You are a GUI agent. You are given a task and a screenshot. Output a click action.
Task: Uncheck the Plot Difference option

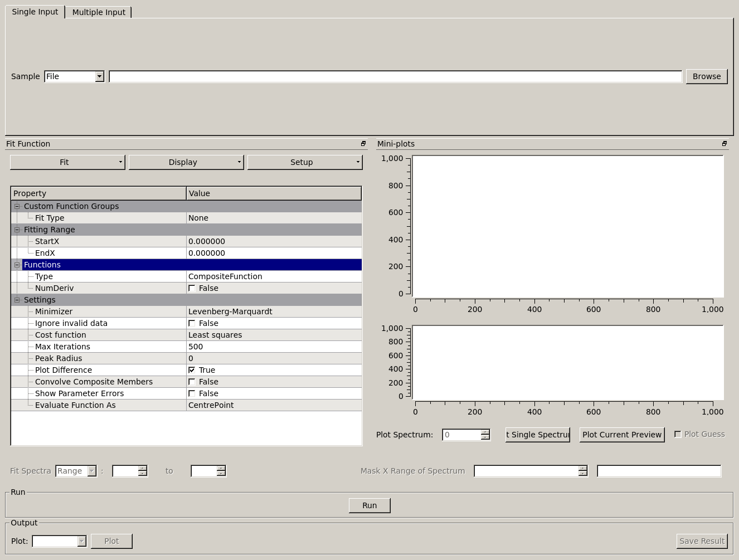tap(192, 370)
